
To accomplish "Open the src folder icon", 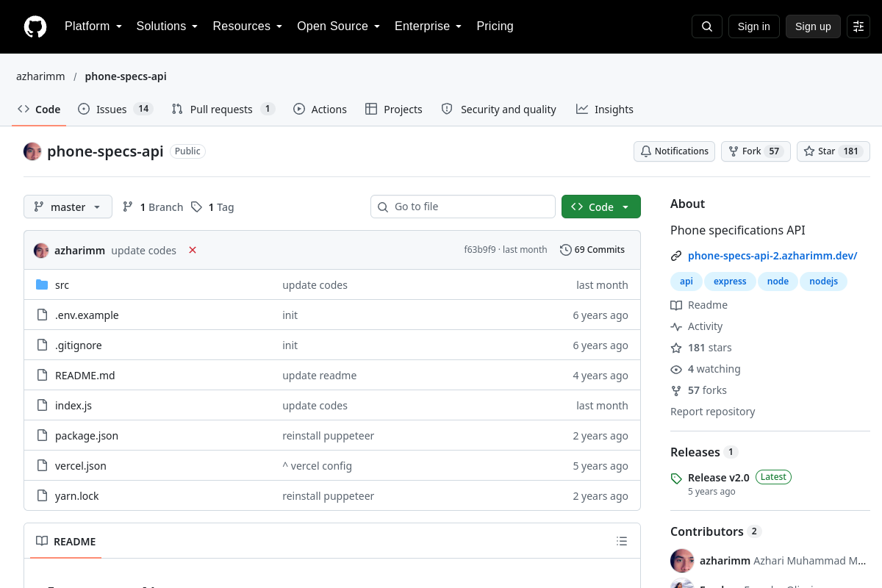I will click(42, 285).
